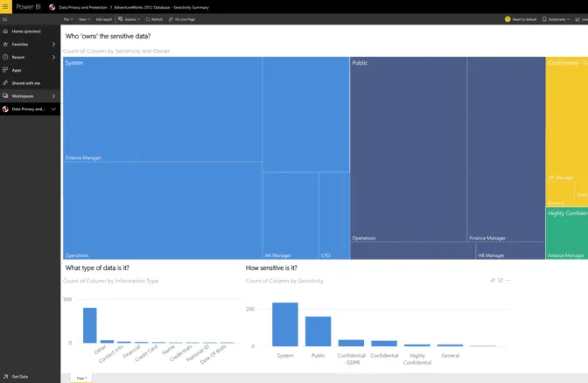The height and width of the screenshot is (383, 588).
Task: Expand the Favorites flyout chevron
Action: [x=53, y=44]
